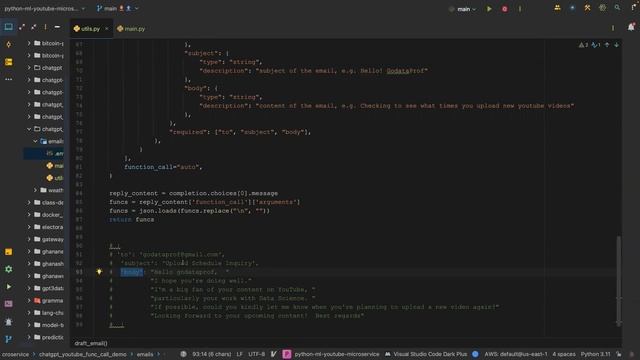This screenshot has height=360, width=640.
Task: Click the 93:14 cursor position indicator
Action: tap(212, 354)
